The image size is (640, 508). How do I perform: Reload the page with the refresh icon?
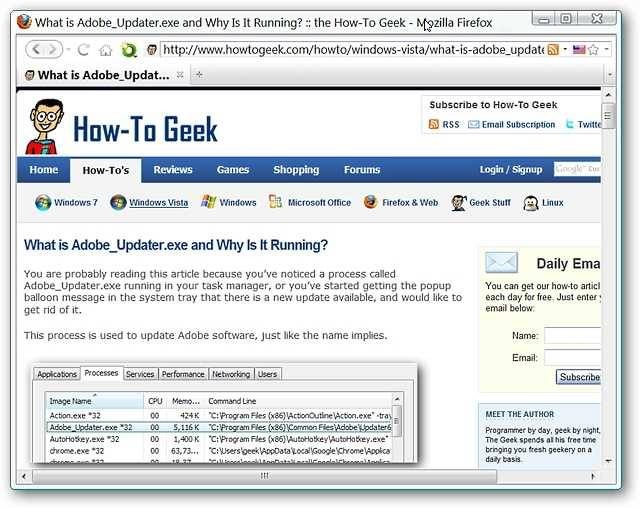(84, 50)
